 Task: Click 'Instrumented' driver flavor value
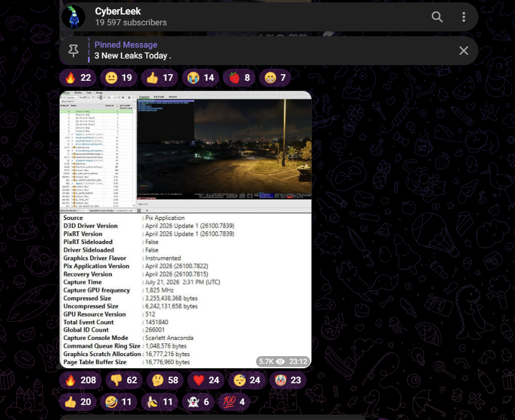tap(163, 259)
